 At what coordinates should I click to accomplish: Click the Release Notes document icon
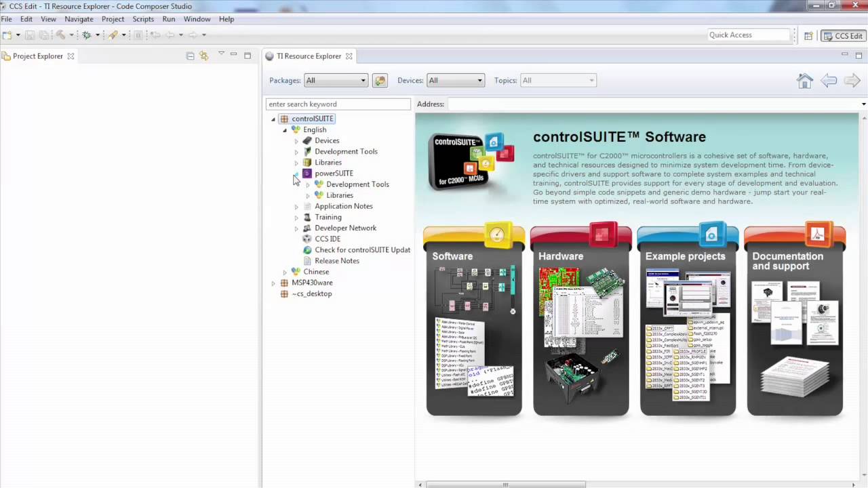coord(307,261)
